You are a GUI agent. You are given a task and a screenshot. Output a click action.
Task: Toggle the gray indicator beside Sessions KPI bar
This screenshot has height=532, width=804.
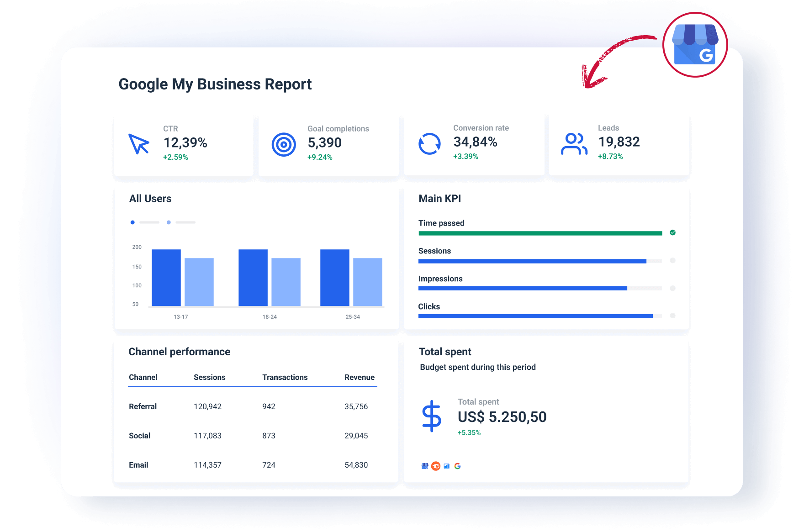672,261
